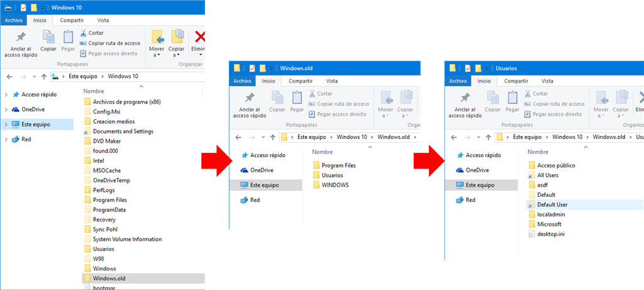Click up arrow in Usuarios window
Image resolution: width=644 pixels, height=290 pixels.
(x=488, y=137)
